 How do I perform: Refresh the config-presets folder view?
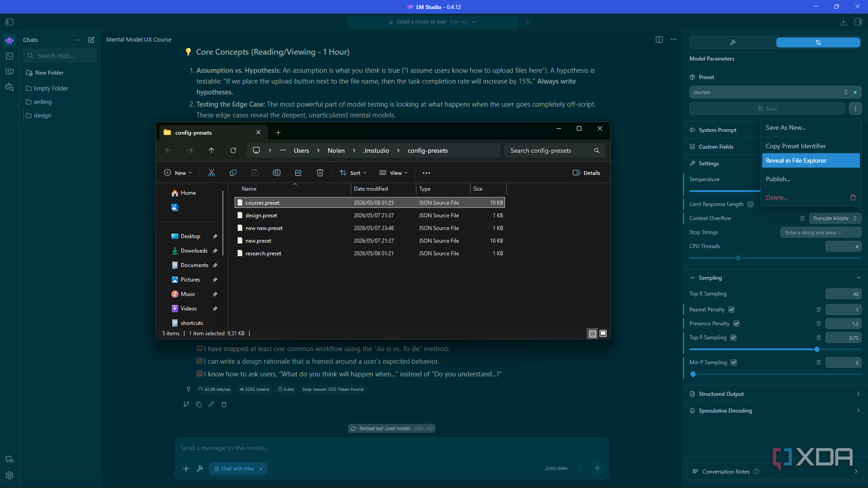(x=233, y=150)
